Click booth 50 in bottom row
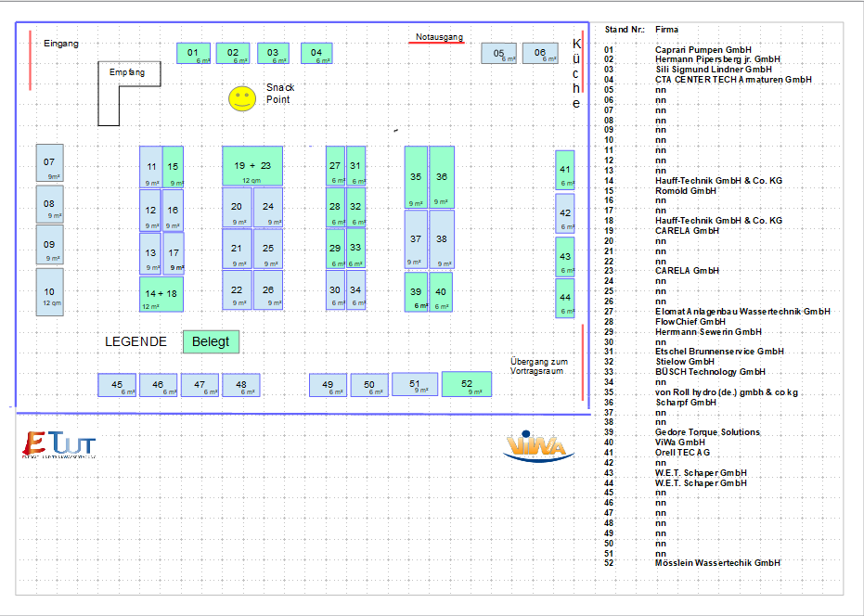Screen dimensions: 864x616 pyautogui.click(x=369, y=385)
